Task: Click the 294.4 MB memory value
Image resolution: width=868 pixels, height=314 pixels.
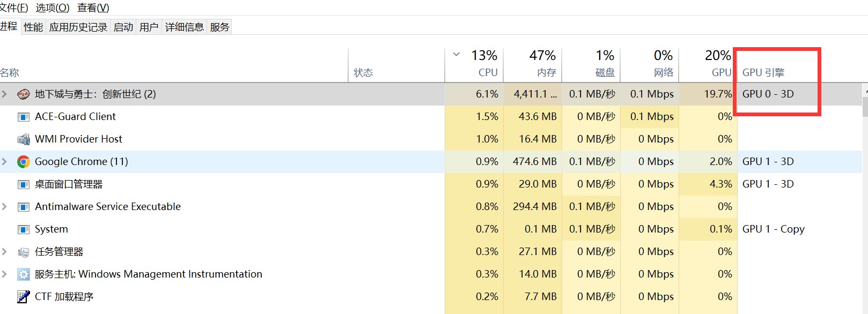Action: (535, 207)
